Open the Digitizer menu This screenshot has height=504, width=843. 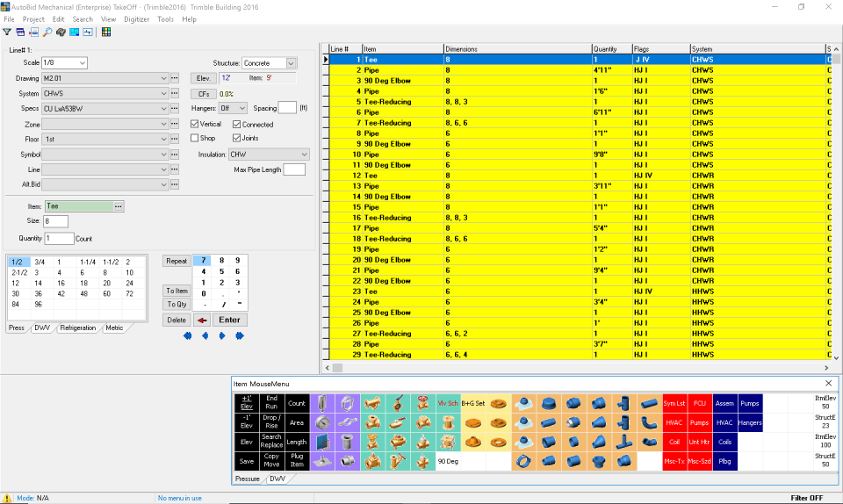[137, 18]
